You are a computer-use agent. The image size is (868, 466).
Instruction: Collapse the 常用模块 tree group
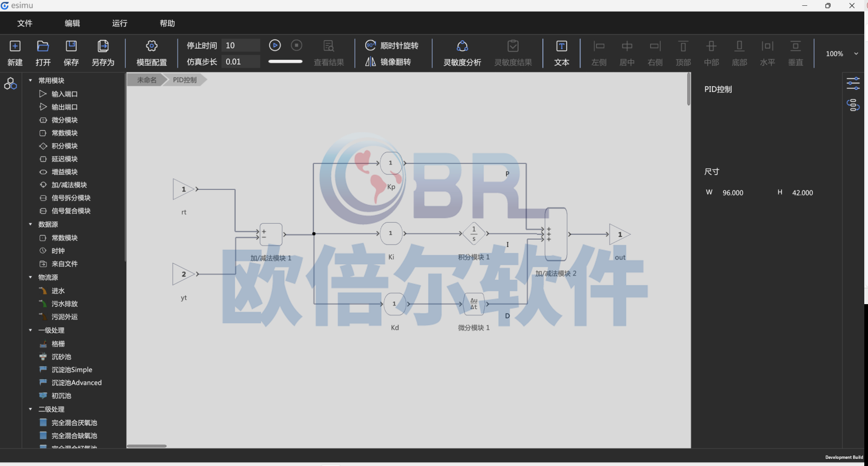pyautogui.click(x=30, y=80)
